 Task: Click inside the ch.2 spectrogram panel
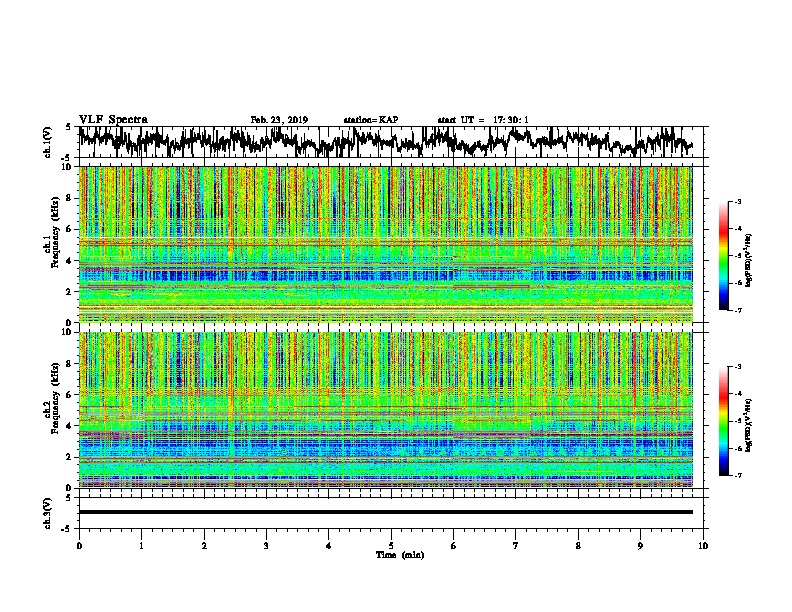pos(385,410)
